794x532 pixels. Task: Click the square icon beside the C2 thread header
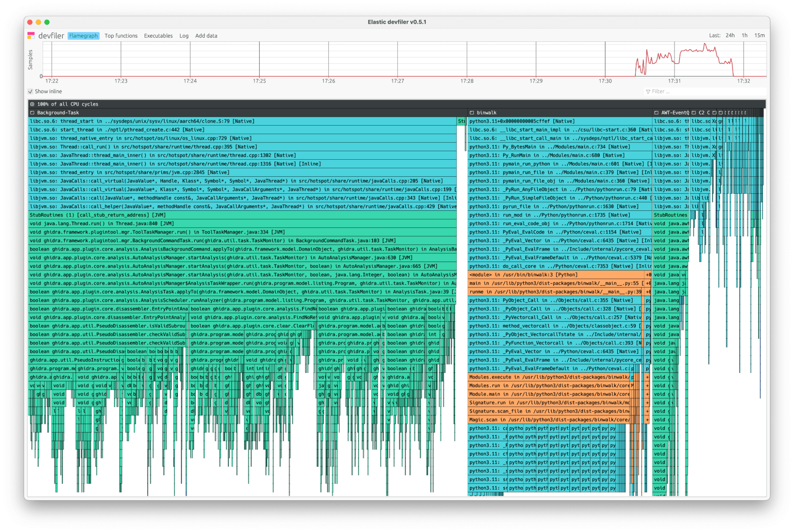694,112
